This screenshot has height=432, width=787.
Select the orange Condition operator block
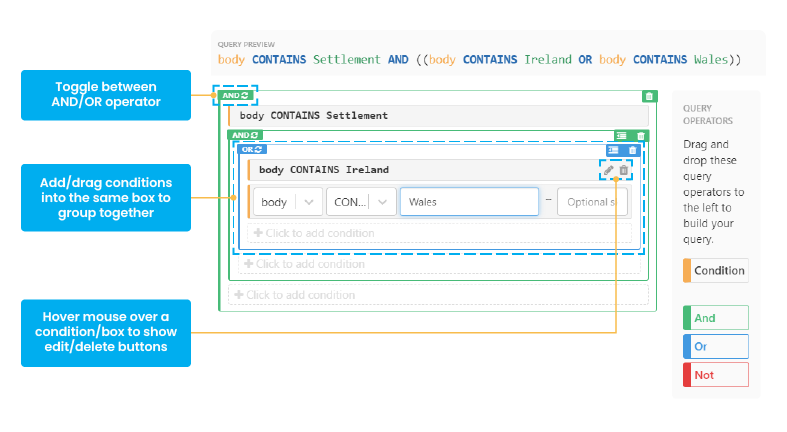pyautogui.click(x=715, y=270)
